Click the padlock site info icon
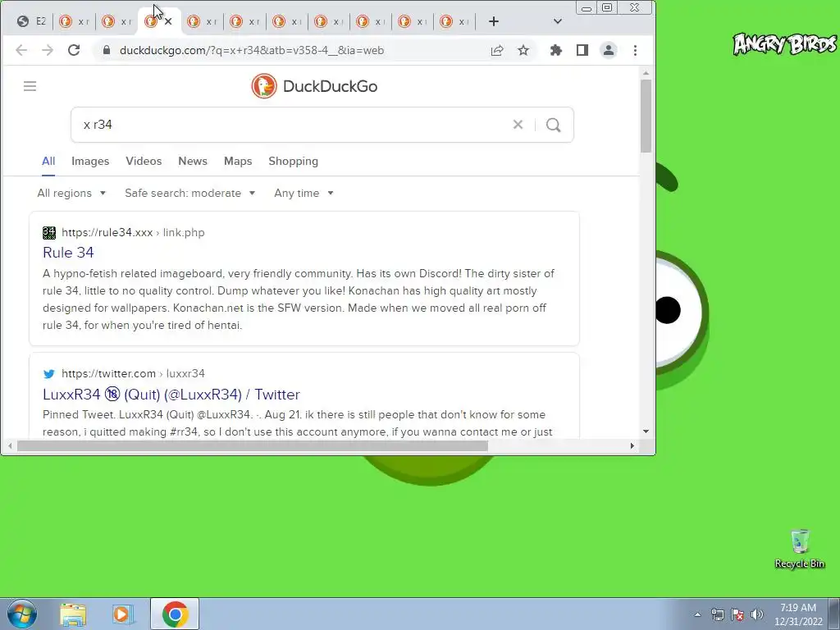 point(107,50)
